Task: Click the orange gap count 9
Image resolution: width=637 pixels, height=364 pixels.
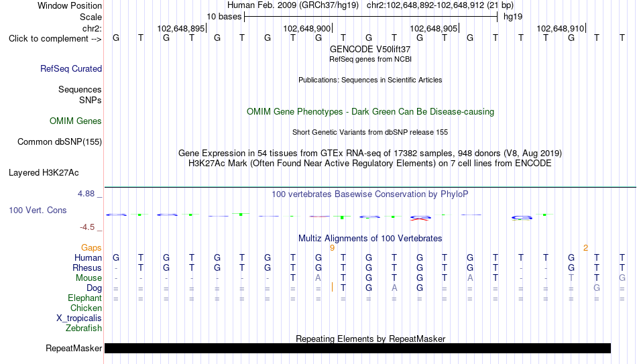Action: 332,248
